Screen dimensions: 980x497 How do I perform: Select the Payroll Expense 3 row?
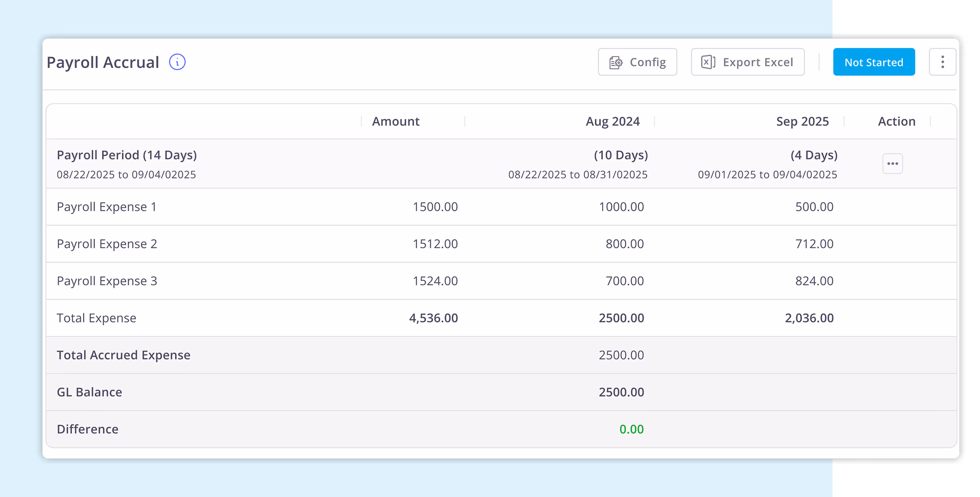pyautogui.click(x=107, y=281)
